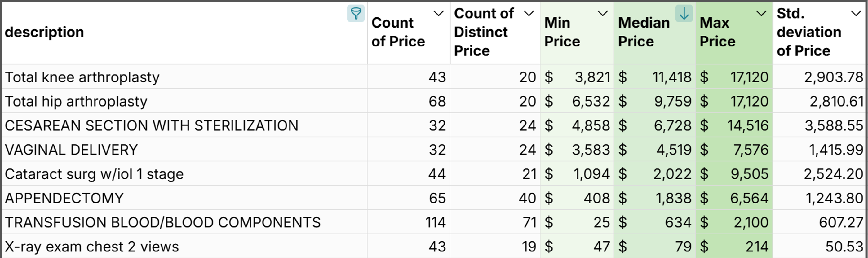
Task: Select the Min Price of TRANSFUSION BLOOD/BLOOD COMPONENTS
Action: [576, 222]
